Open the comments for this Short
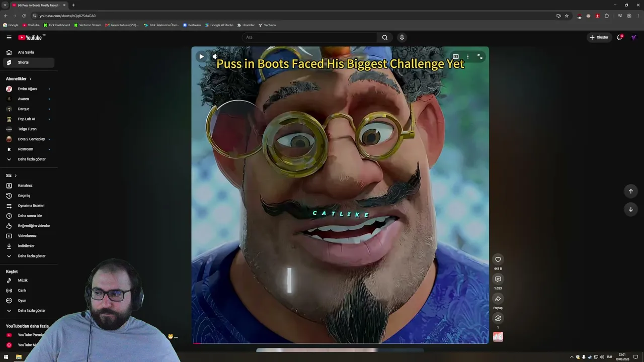 click(x=498, y=279)
